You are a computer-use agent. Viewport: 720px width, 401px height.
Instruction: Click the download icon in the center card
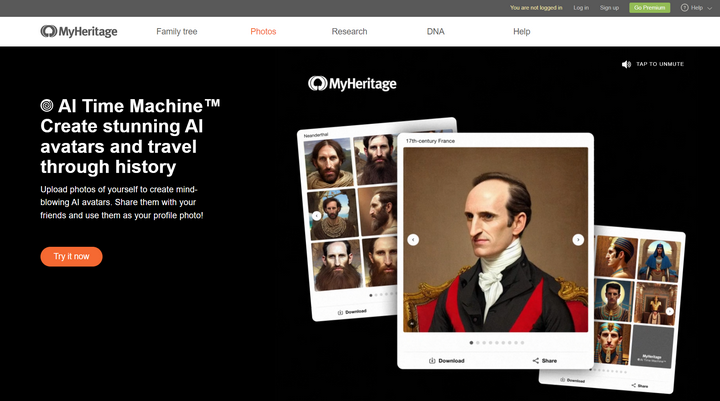coord(432,361)
